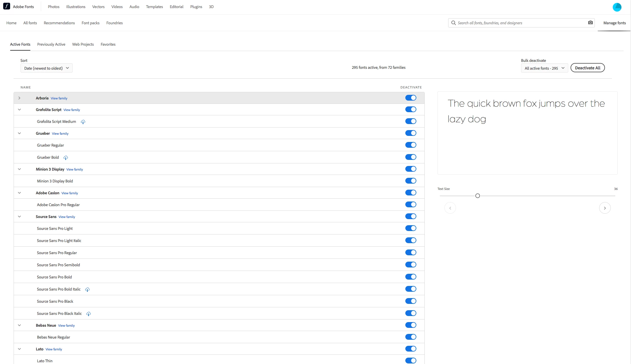Deactivate the Arboria family toggle
The width and height of the screenshot is (631, 364).
tap(411, 98)
